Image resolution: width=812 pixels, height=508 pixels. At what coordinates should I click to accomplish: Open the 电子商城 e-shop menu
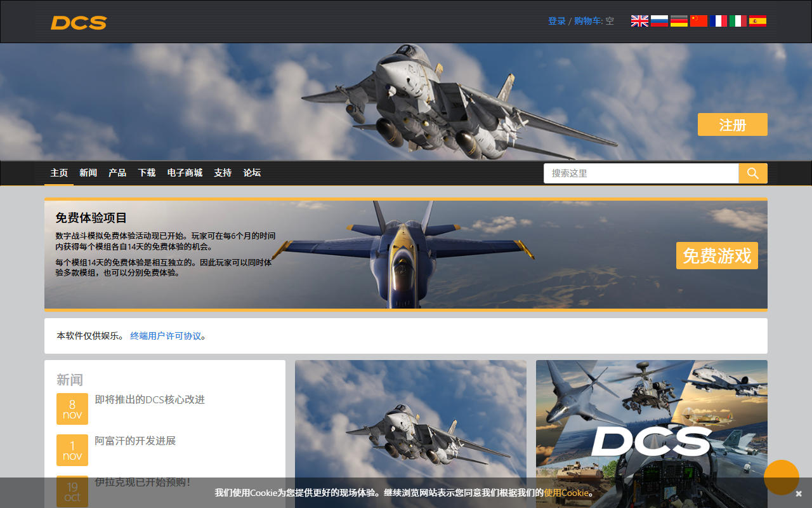coord(185,173)
